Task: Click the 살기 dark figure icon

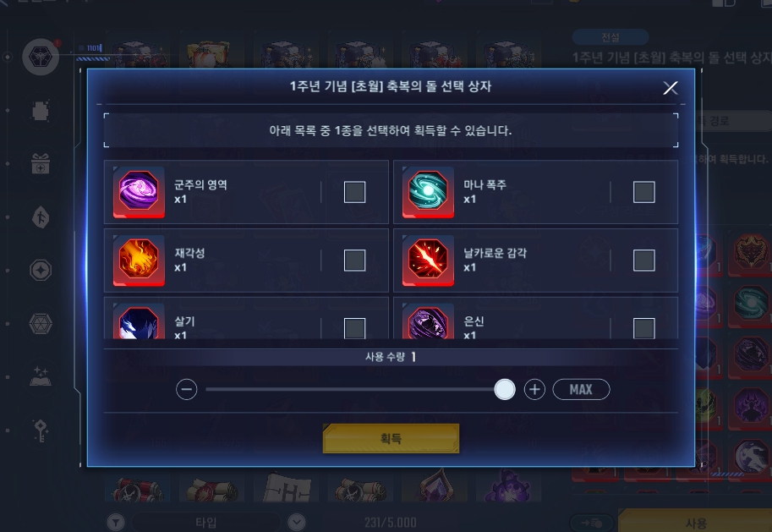Action: [x=139, y=321]
